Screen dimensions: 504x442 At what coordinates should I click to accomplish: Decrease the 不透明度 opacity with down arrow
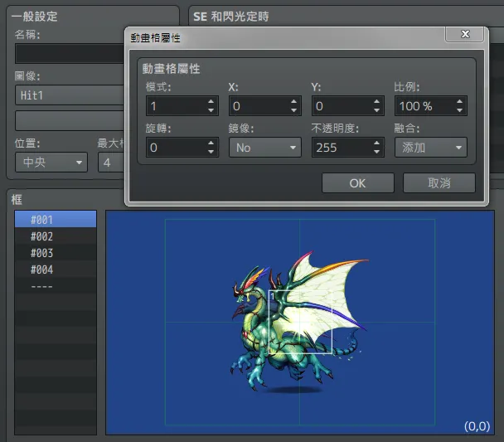pyautogui.click(x=376, y=152)
